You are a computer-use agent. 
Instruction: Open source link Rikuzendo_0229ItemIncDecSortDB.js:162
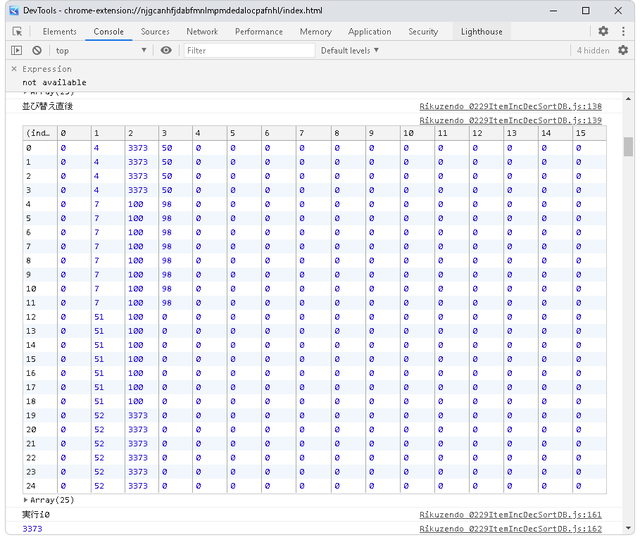pos(510,529)
